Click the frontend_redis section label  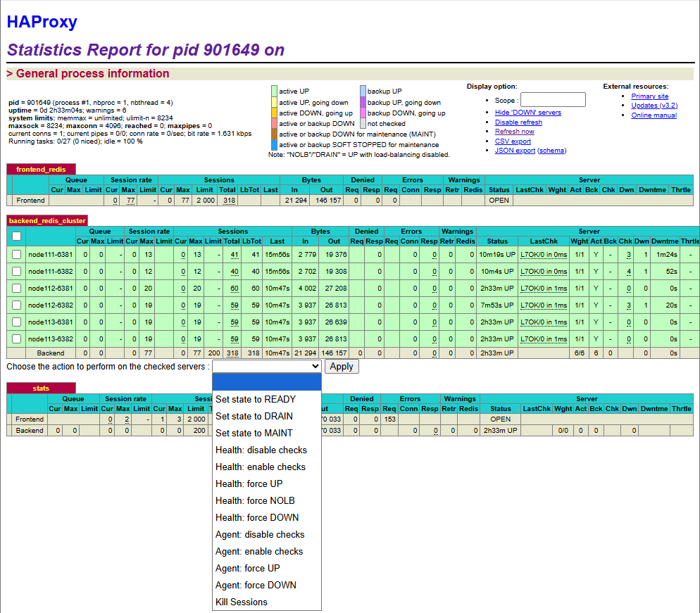(41, 170)
